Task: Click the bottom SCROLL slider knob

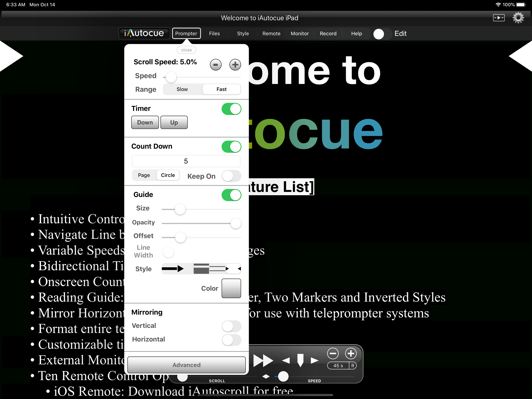Action: click(x=182, y=376)
